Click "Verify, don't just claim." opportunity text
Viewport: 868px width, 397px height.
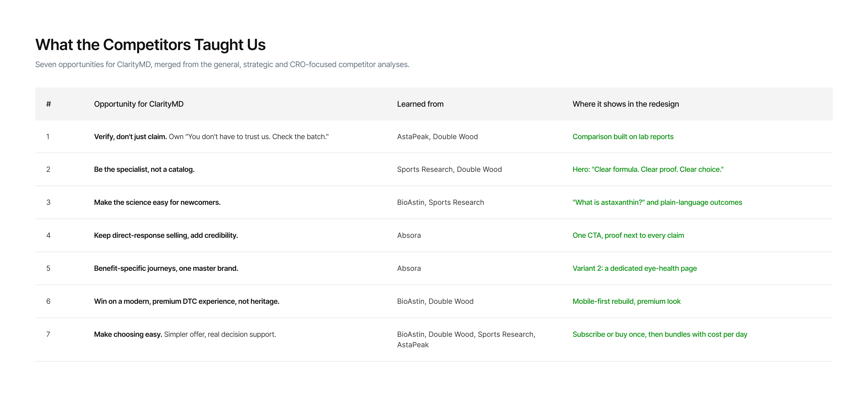pos(130,137)
